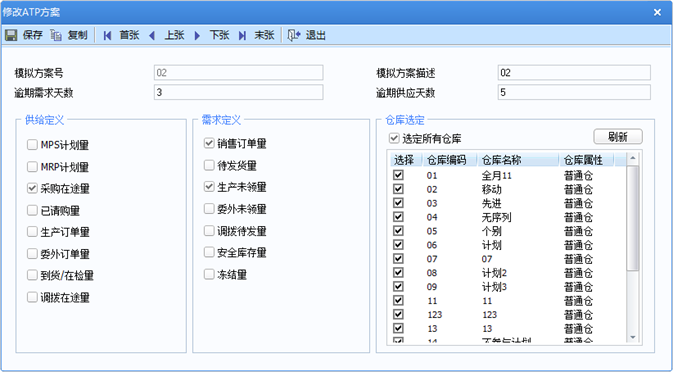The height and width of the screenshot is (372, 673).
Task: Uncheck the 销售订单量 checkbox
Action: pos(209,143)
